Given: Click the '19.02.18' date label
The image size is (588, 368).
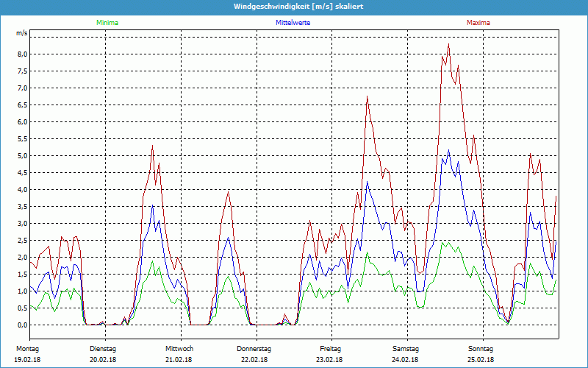Looking at the screenshot, I should click(x=27, y=359).
